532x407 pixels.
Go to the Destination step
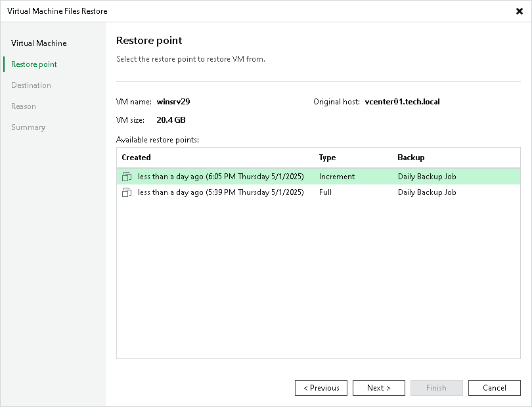point(31,85)
